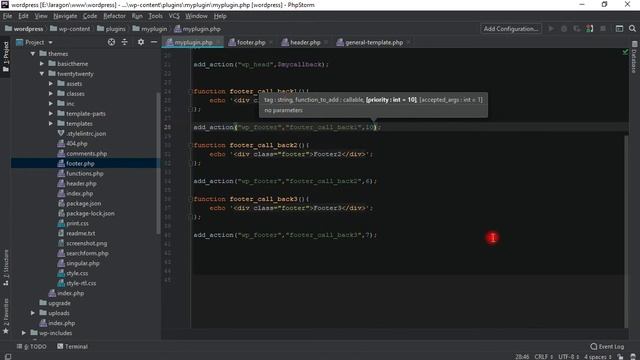Toggle the Project side tab
The width and height of the screenshot is (640, 360).
pos(6,56)
